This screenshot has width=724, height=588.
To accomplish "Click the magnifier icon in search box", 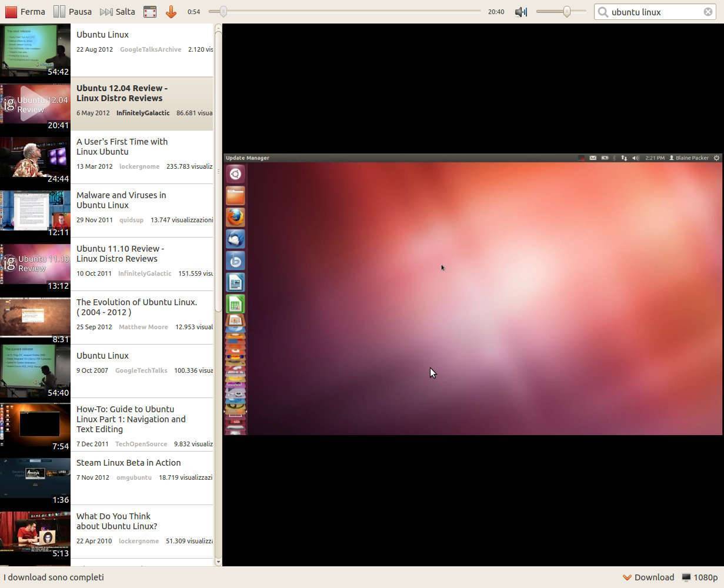I will click(603, 12).
